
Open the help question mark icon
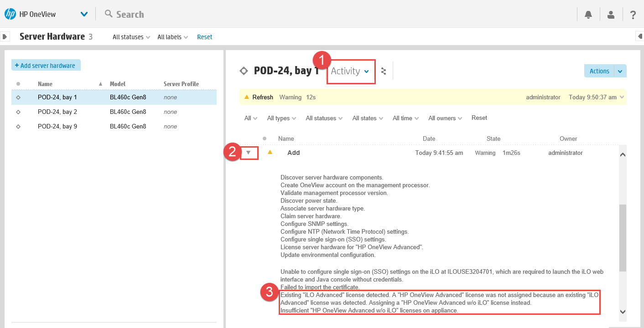633,15
